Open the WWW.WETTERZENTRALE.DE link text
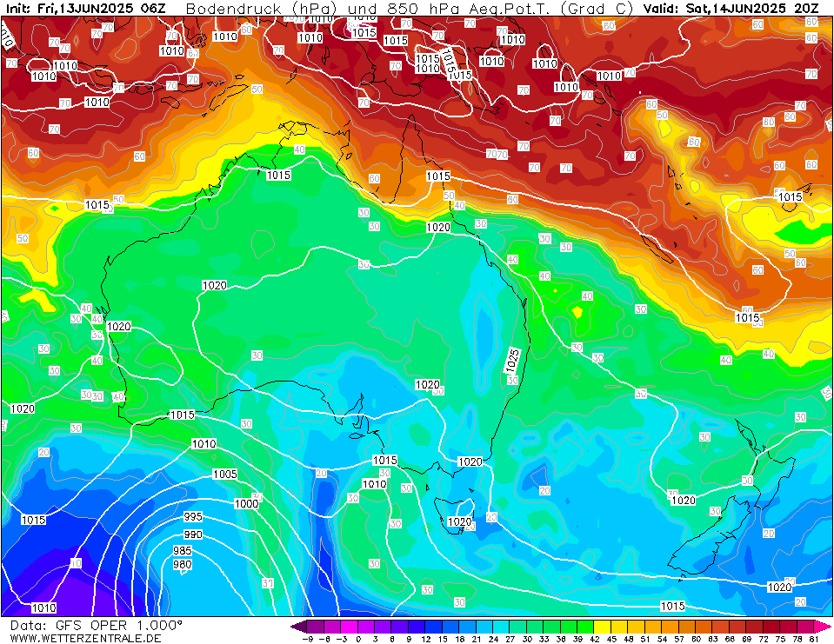 [x=85, y=638]
